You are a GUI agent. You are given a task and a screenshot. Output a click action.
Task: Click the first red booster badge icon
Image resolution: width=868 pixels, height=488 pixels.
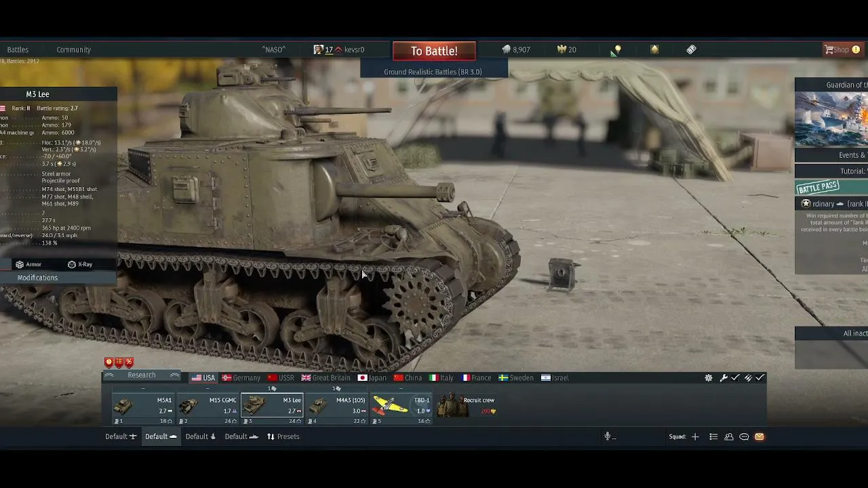pyautogui.click(x=108, y=363)
